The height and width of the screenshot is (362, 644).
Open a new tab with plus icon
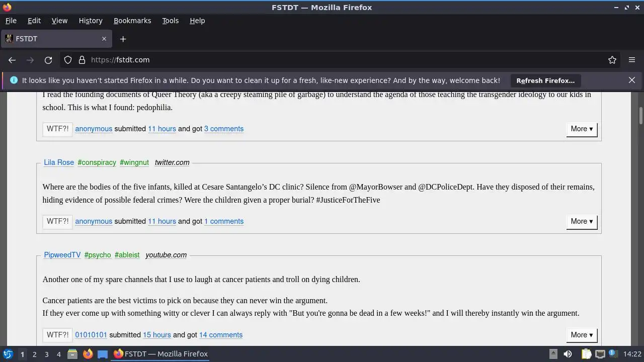click(x=123, y=39)
